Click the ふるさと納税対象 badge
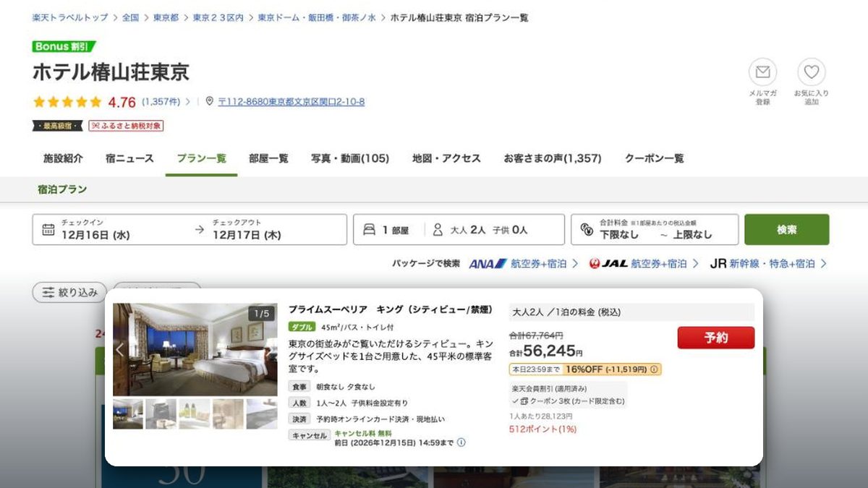This screenshot has height=488, width=868. coord(127,126)
